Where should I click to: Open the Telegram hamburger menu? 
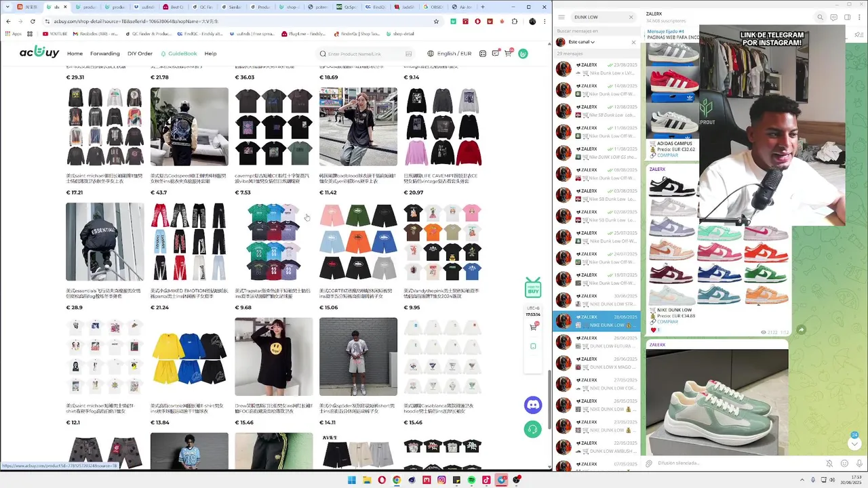(561, 17)
